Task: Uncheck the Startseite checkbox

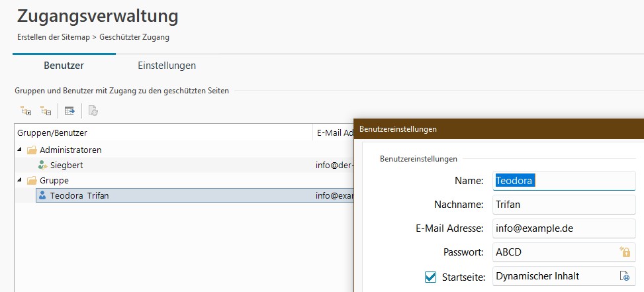Action: pyautogui.click(x=430, y=277)
